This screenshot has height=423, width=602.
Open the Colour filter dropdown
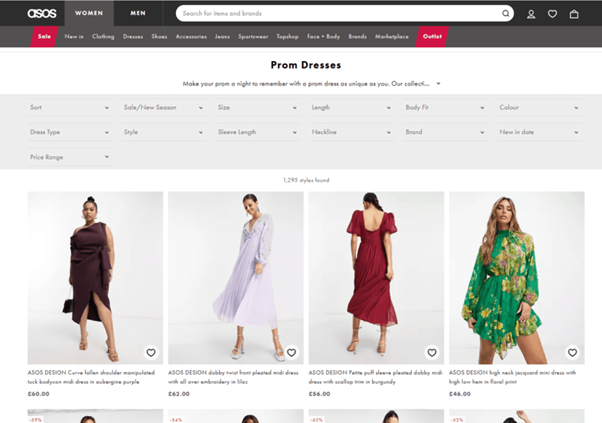coord(539,107)
